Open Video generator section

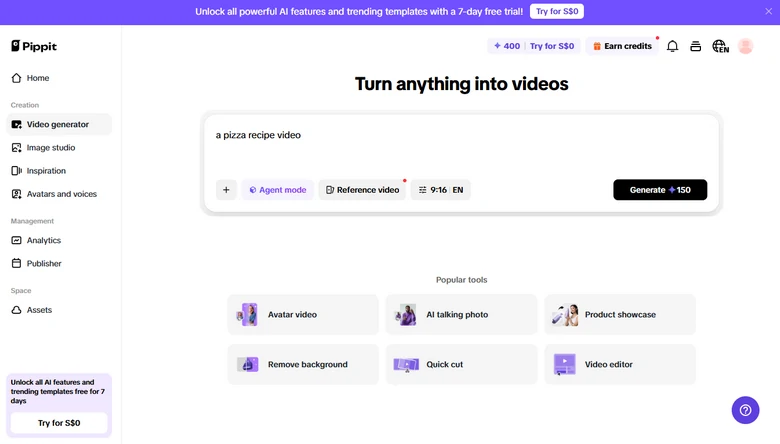coord(59,124)
